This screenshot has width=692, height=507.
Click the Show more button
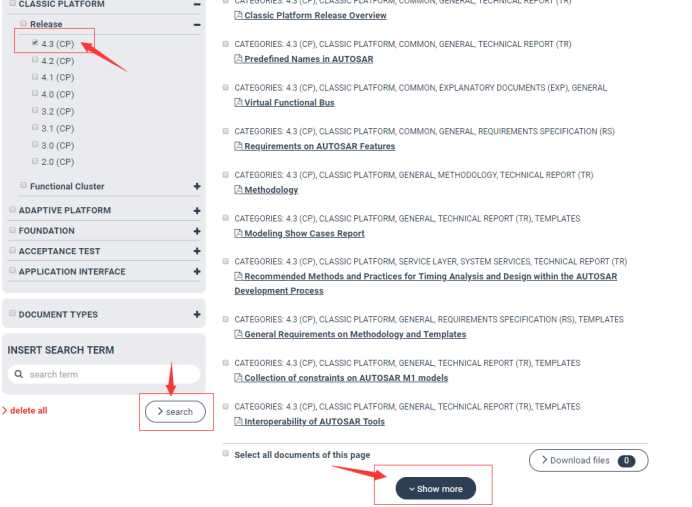[x=436, y=489]
